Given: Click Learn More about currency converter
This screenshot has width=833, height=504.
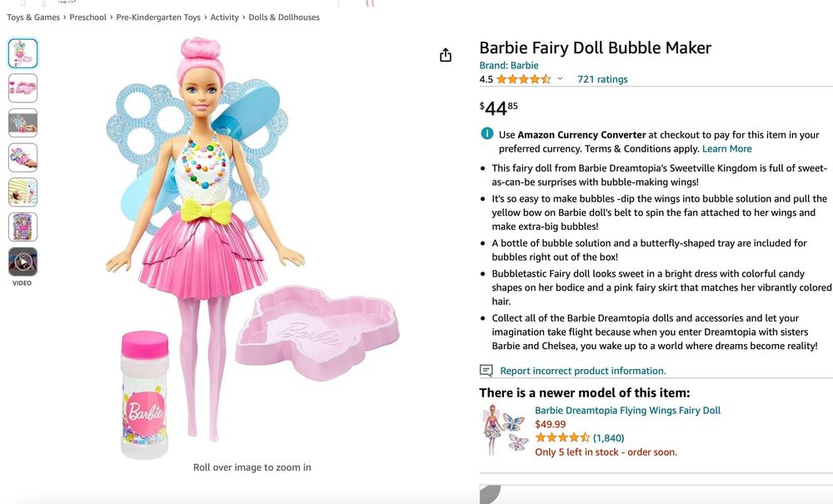Looking at the screenshot, I should 726,149.
